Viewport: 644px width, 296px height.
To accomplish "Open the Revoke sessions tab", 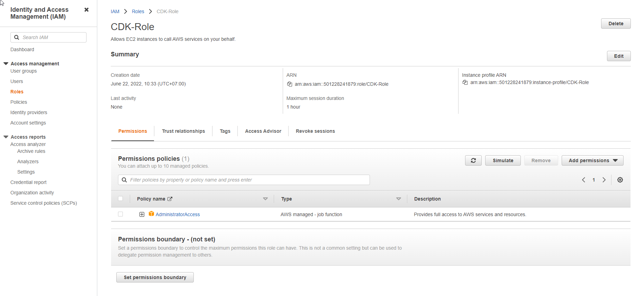I will 315,131.
